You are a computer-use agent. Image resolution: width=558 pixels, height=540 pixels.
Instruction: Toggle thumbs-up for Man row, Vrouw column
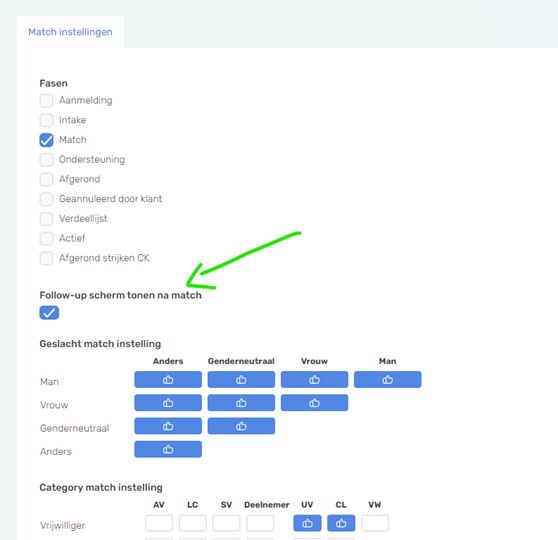(314, 379)
